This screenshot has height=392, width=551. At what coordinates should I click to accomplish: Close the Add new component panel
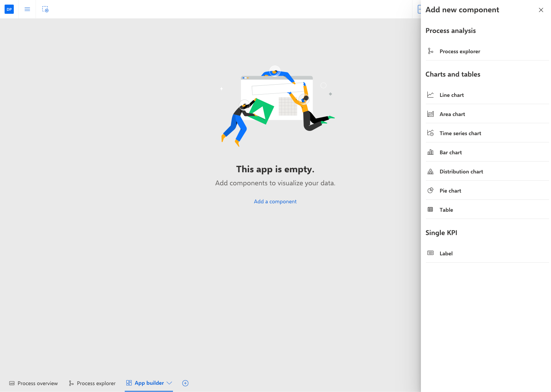[541, 10]
